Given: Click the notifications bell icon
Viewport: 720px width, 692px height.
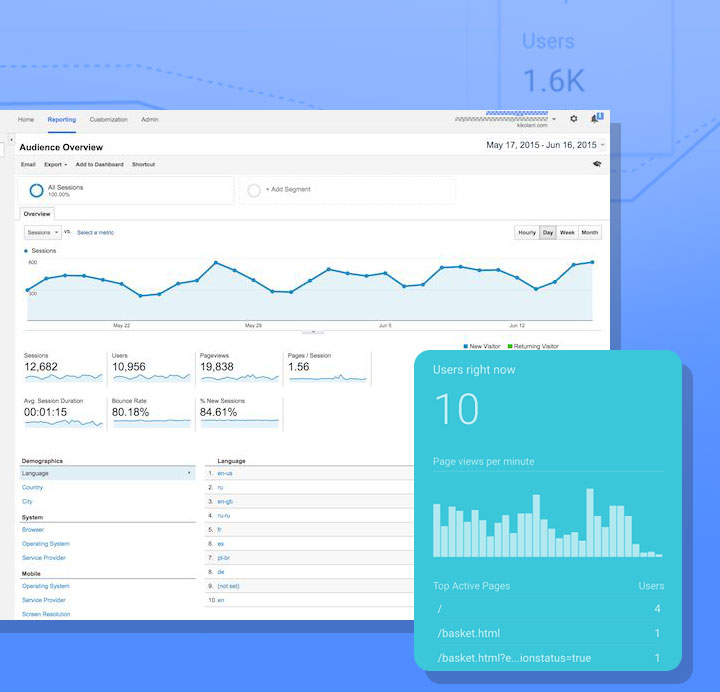Looking at the screenshot, I should 595,118.
